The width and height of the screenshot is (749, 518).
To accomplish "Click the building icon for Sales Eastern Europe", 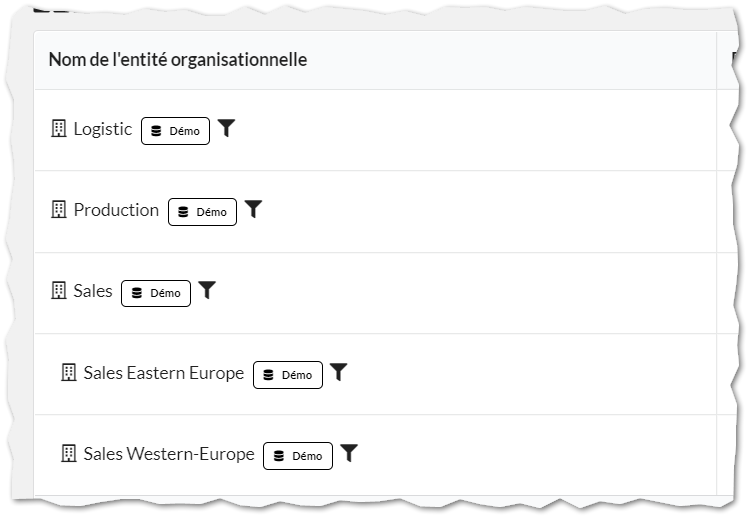I will tap(69, 372).
